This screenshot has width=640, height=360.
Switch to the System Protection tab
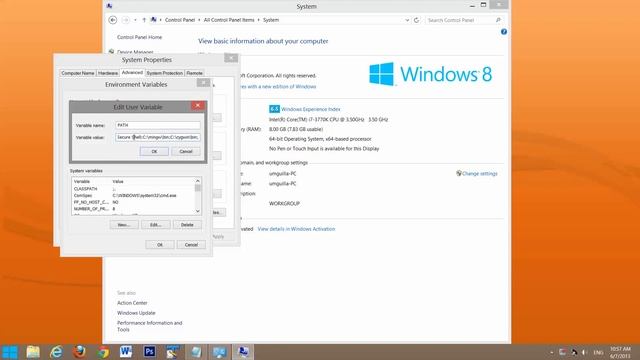(x=164, y=73)
